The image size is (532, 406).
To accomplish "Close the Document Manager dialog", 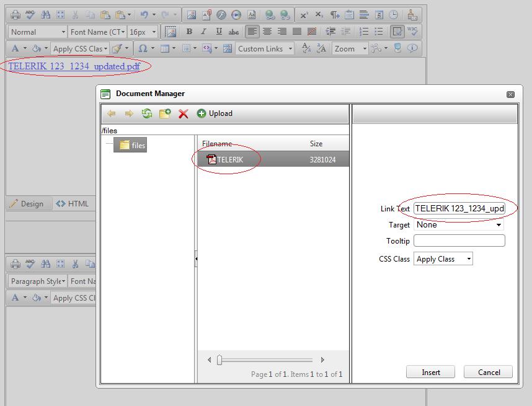I will pos(510,94).
